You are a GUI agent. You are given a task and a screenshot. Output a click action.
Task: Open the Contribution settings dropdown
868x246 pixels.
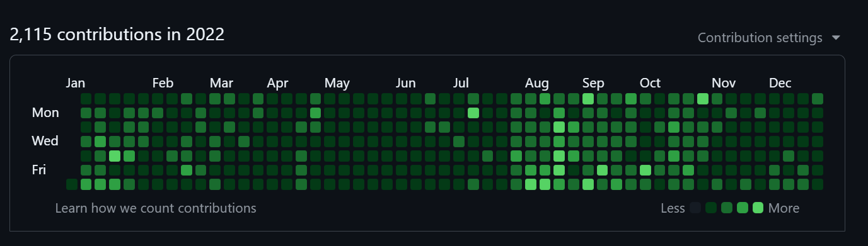coord(769,38)
